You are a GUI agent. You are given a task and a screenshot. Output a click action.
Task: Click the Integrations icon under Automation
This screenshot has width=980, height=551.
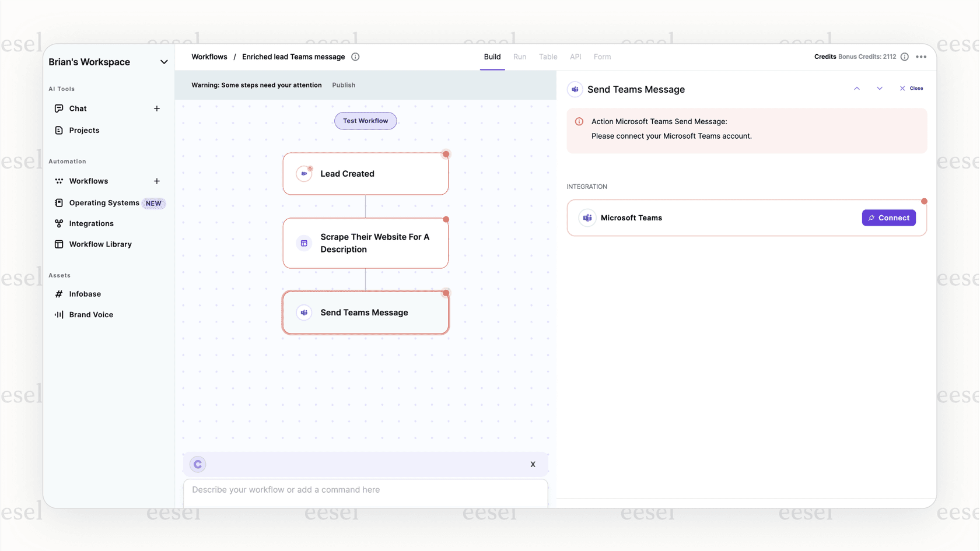(59, 223)
